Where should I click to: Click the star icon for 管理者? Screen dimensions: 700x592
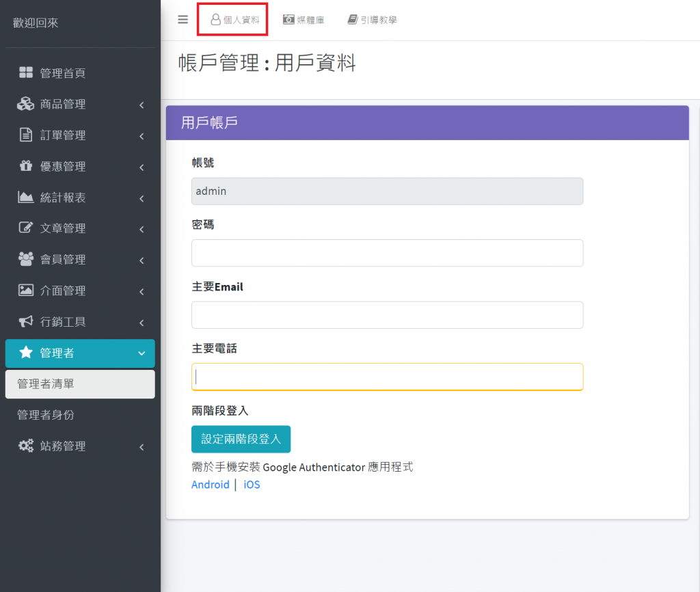click(x=26, y=352)
